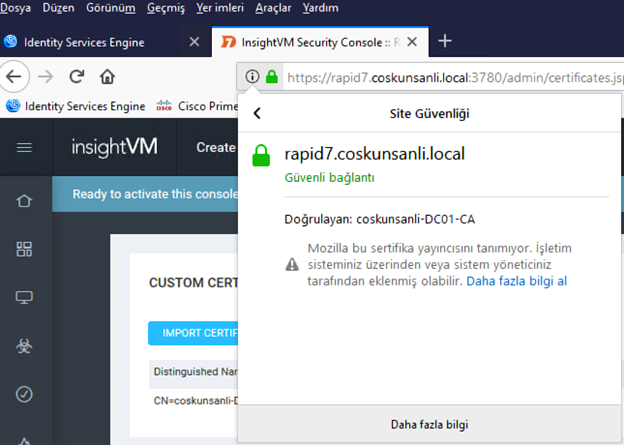Click rapid7.coskunsanli.local hostname text
The width and height of the screenshot is (624, 445).
[x=374, y=154]
